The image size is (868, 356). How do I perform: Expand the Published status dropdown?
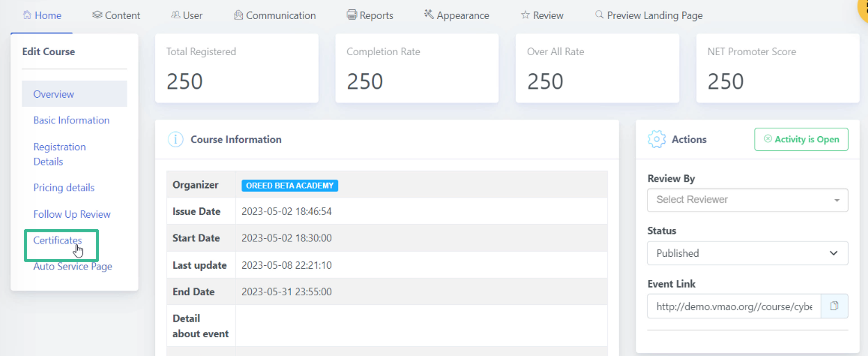(747, 253)
